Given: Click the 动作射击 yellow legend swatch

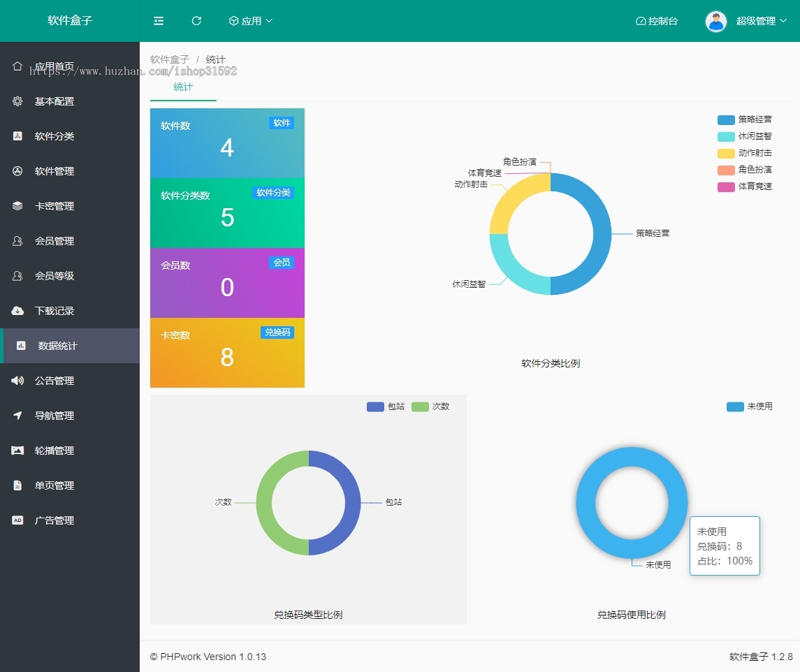Looking at the screenshot, I should point(726,153).
